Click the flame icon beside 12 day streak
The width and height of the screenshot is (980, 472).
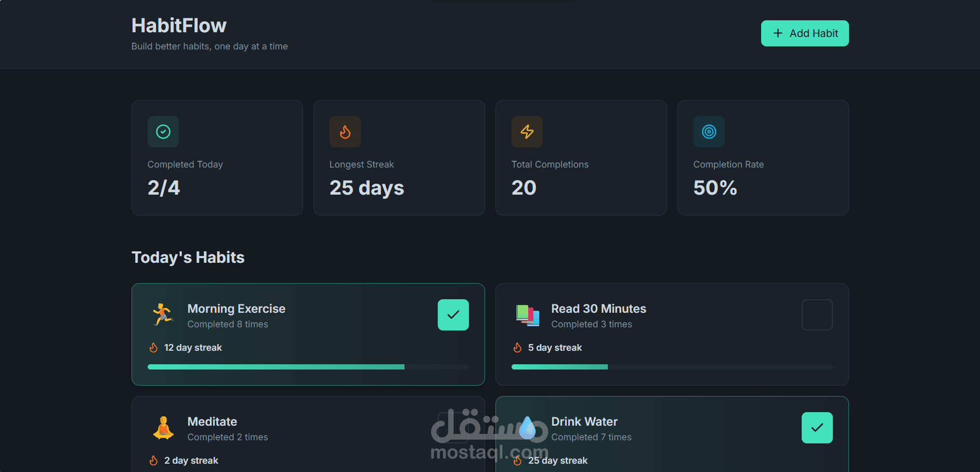click(x=153, y=347)
